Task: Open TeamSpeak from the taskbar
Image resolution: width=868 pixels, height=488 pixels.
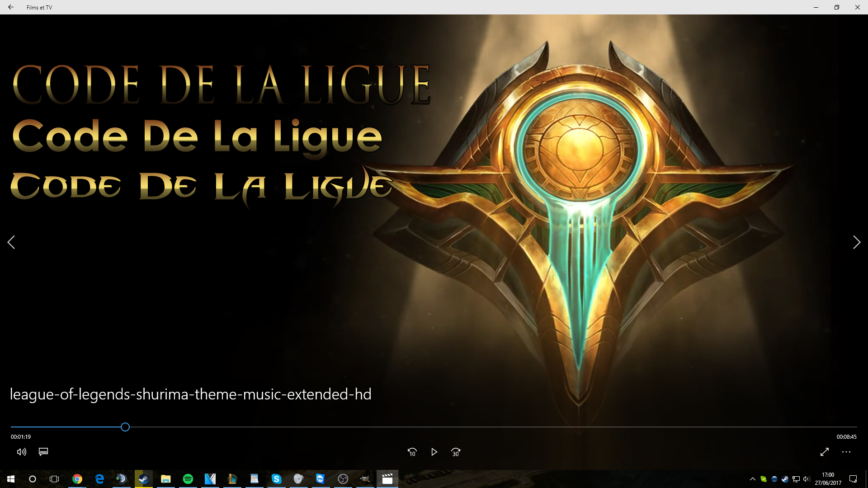Action: click(122, 479)
